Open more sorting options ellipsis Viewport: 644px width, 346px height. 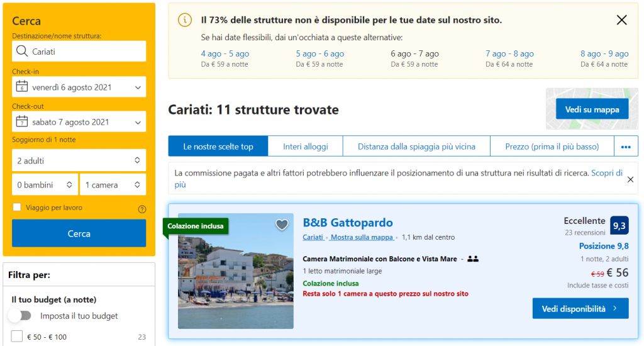(x=625, y=147)
